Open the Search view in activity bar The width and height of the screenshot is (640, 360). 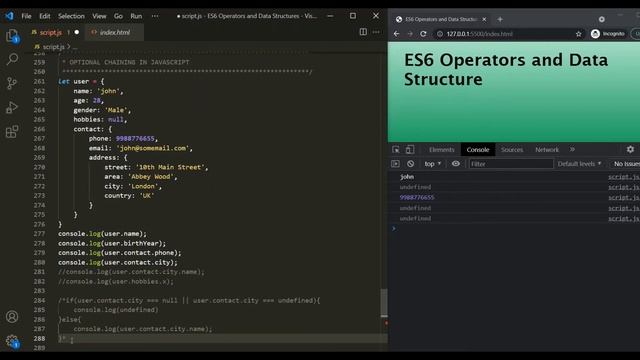(12, 59)
